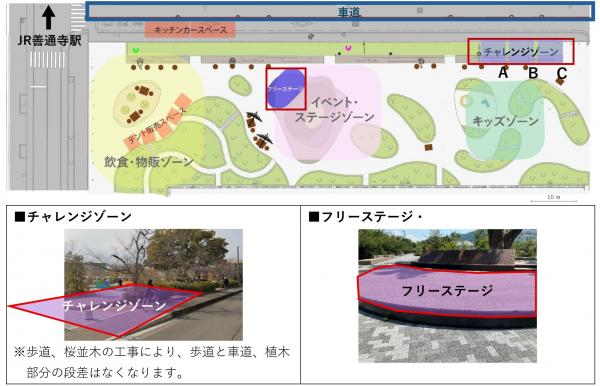Image resolution: width=600 pixels, height=386 pixels.
Task: Click the 10 m scale bar
Action: click(x=554, y=199)
